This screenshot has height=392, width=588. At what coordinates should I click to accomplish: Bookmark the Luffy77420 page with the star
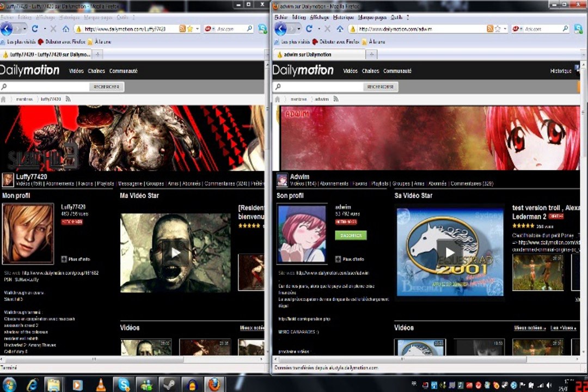[x=190, y=28]
